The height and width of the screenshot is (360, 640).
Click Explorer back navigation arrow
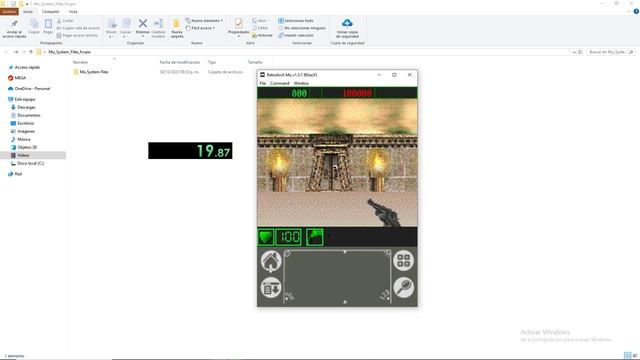coord(6,52)
